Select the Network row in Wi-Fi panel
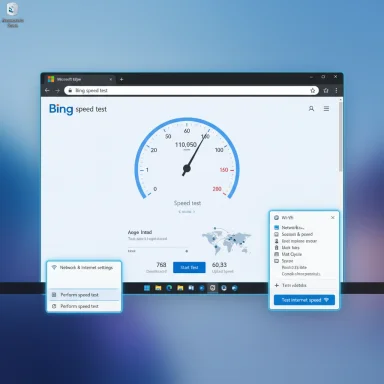 tap(303, 227)
